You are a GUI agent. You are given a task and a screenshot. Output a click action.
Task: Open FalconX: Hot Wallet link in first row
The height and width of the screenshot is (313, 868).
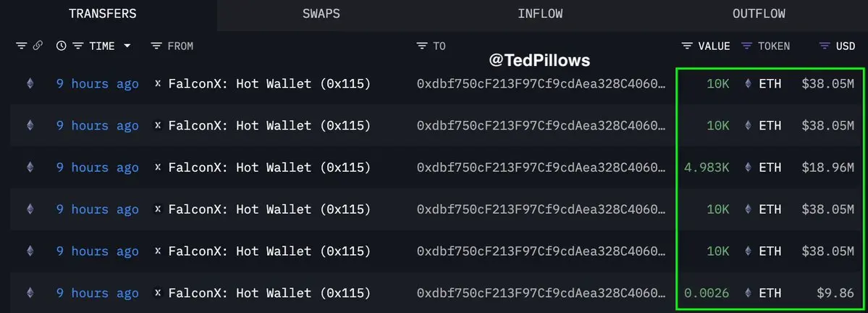[269, 83]
